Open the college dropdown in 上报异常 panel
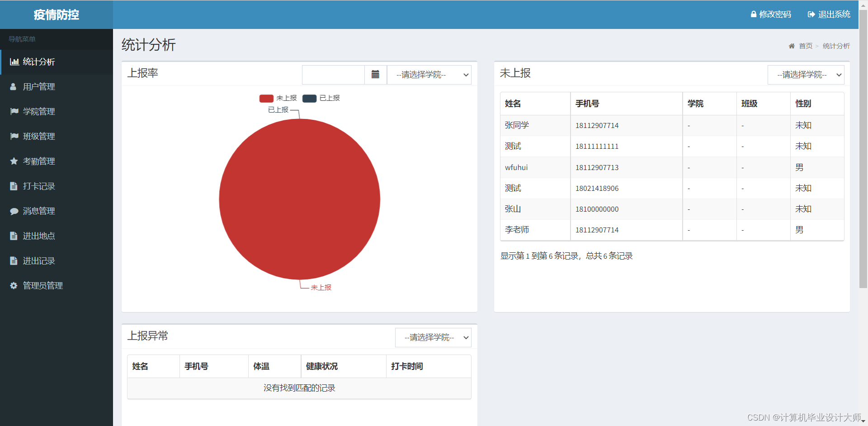This screenshot has height=426, width=868. point(433,337)
